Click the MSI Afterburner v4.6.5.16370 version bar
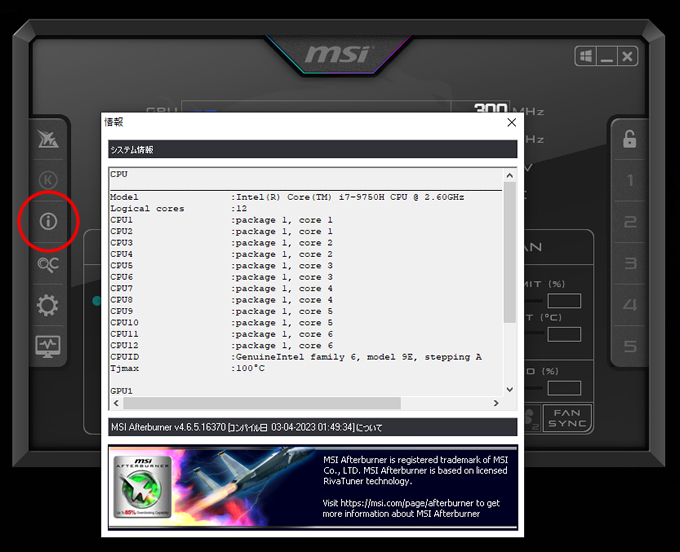The width and height of the screenshot is (680, 552). [x=313, y=427]
